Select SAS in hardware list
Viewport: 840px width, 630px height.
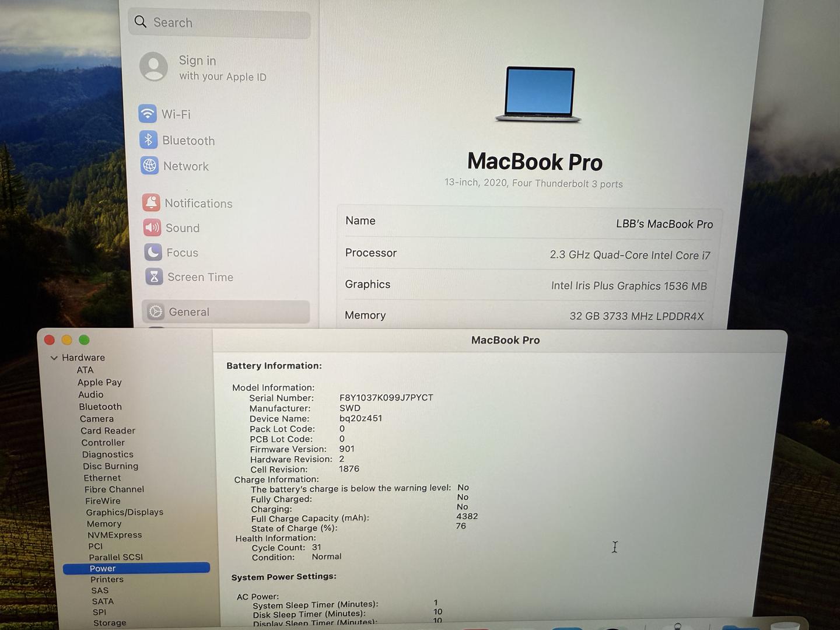point(100,590)
